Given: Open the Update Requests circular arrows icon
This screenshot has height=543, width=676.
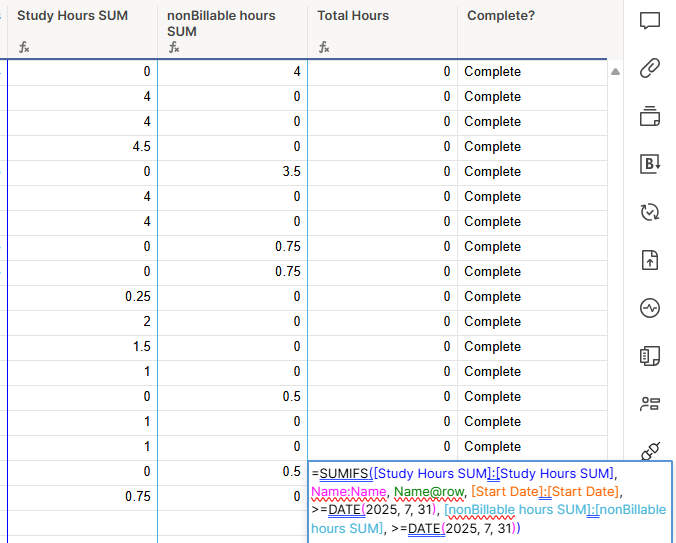Looking at the screenshot, I should tap(650, 212).
